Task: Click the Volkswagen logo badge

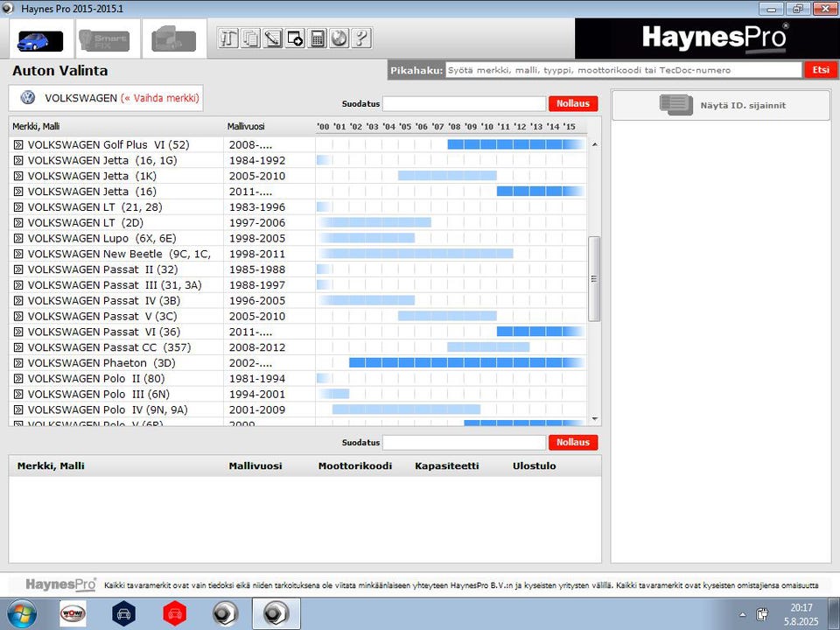Action: [27, 97]
